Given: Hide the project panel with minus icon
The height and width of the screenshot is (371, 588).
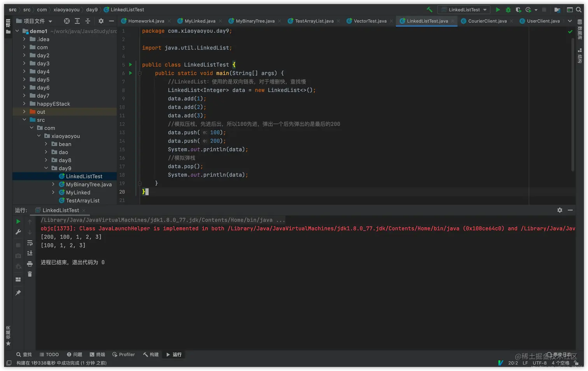Looking at the screenshot, I should tap(112, 21).
